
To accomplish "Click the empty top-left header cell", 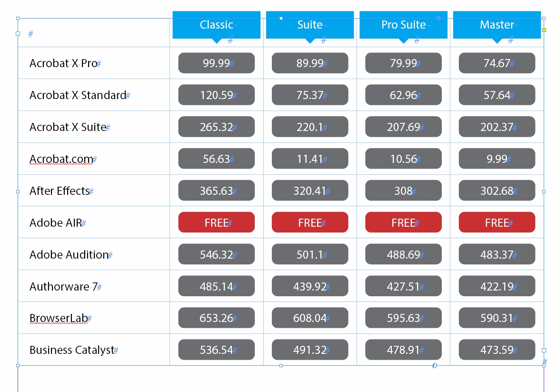I will click(x=94, y=33).
